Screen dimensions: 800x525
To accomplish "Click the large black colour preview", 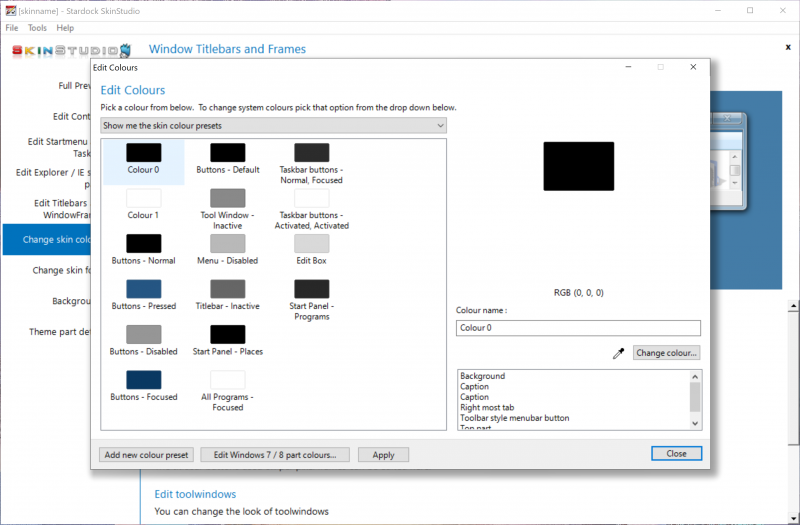I will tap(579, 166).
